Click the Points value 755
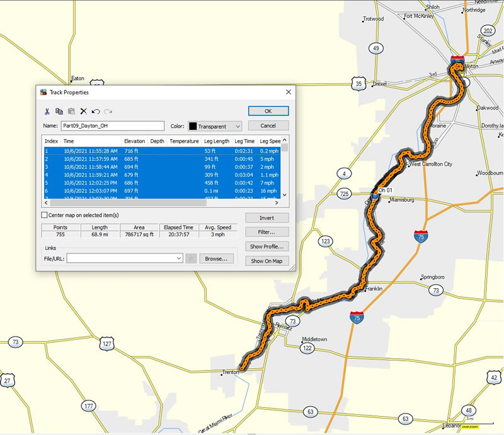The image size is (504, 435). pos(60,235)
